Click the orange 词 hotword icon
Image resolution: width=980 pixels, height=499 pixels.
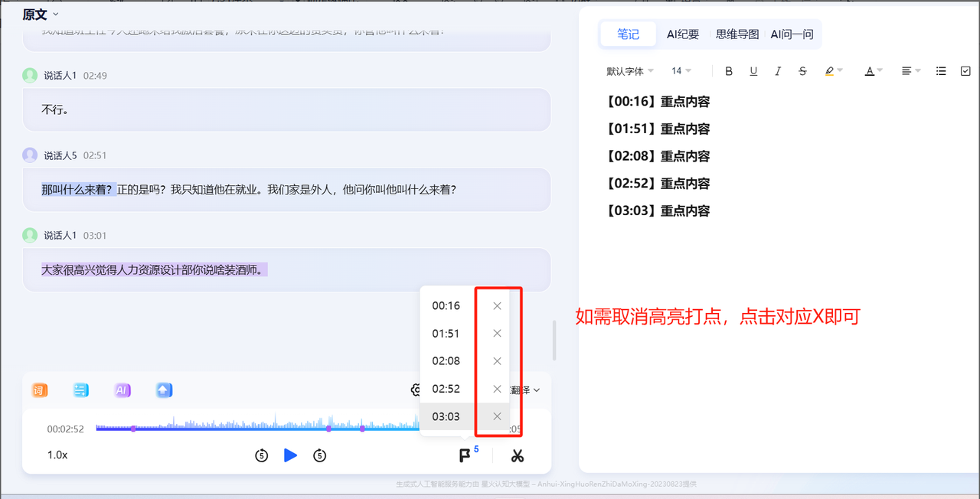[x=40, y=390]
